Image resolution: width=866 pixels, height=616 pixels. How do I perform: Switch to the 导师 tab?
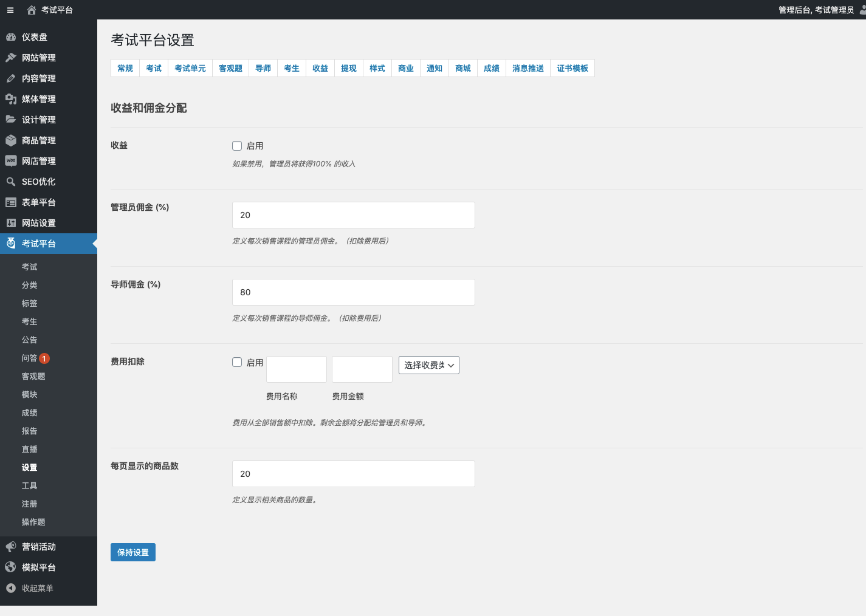(263, 68)
